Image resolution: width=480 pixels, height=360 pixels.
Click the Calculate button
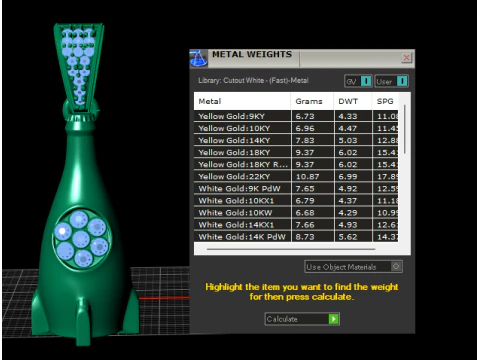coord(302,319)
